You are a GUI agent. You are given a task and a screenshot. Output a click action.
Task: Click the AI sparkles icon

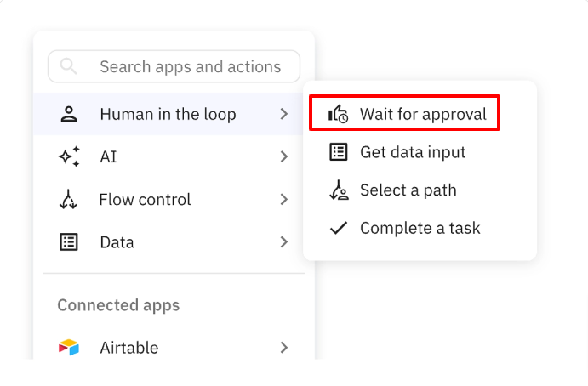(69, 156)
